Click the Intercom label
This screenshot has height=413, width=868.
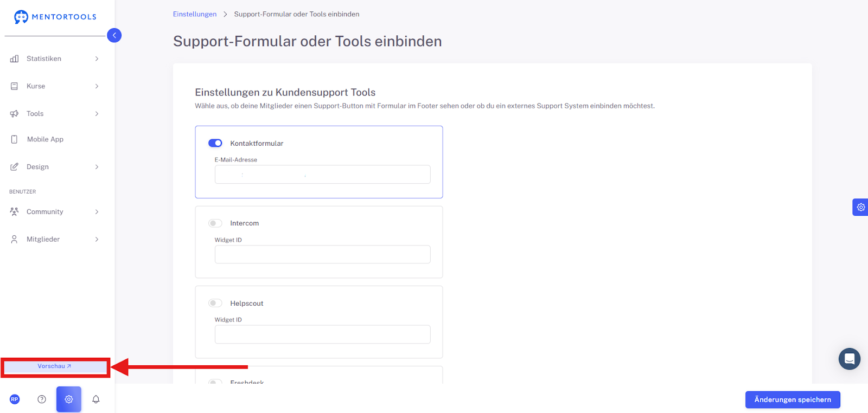pyautogui.click(x=245, y=223)
